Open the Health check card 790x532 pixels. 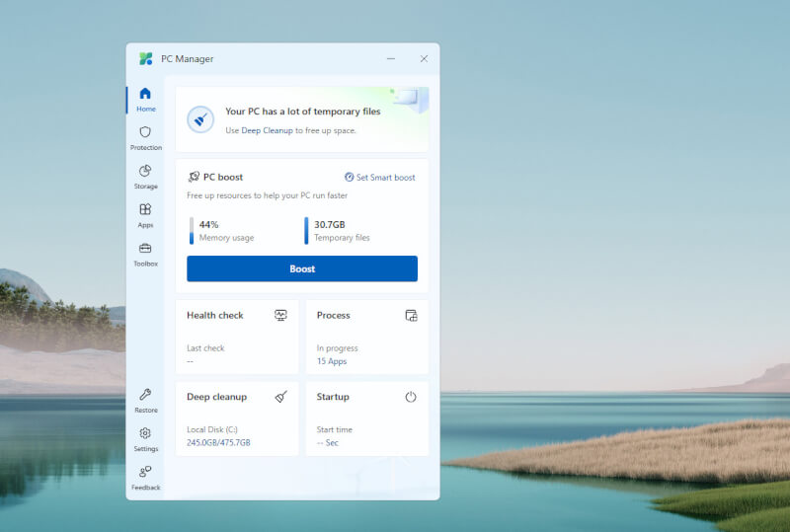pos(237,337)
